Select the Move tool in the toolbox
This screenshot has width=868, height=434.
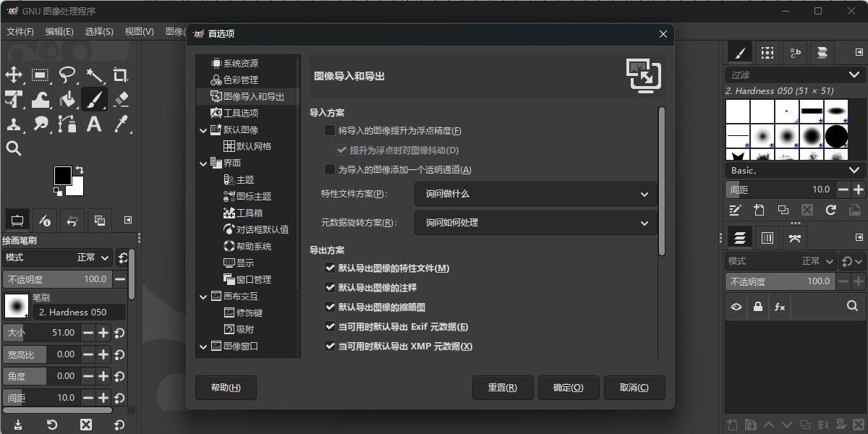point(14,75)
